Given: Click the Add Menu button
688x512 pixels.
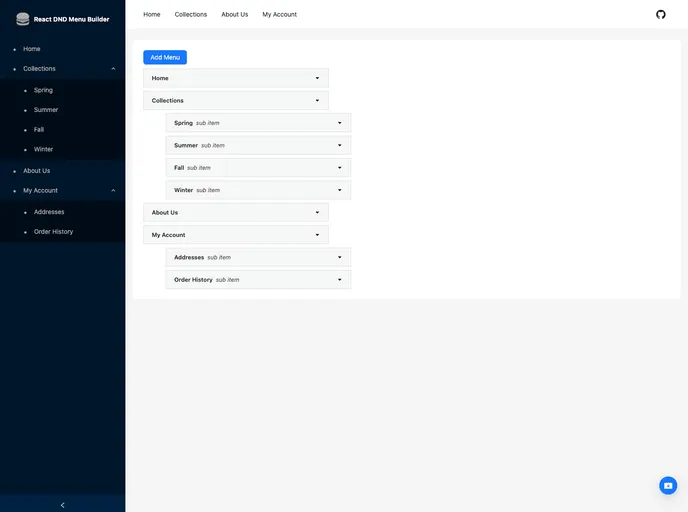Looking at the screenshot, I should point(165,57).
